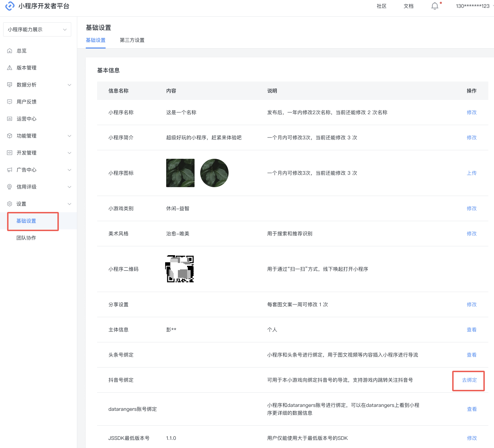Select 团队协作 in the sidebar

26,238
